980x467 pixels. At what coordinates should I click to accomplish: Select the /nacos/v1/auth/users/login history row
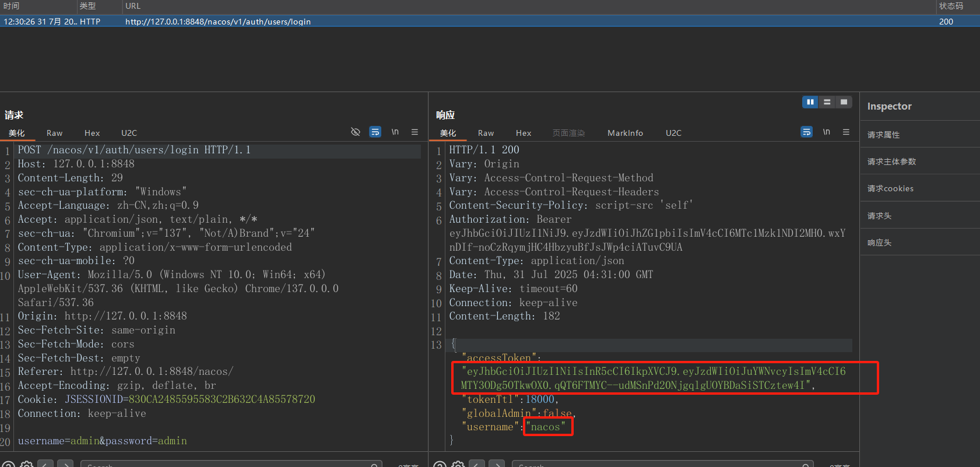pos(490,22)
